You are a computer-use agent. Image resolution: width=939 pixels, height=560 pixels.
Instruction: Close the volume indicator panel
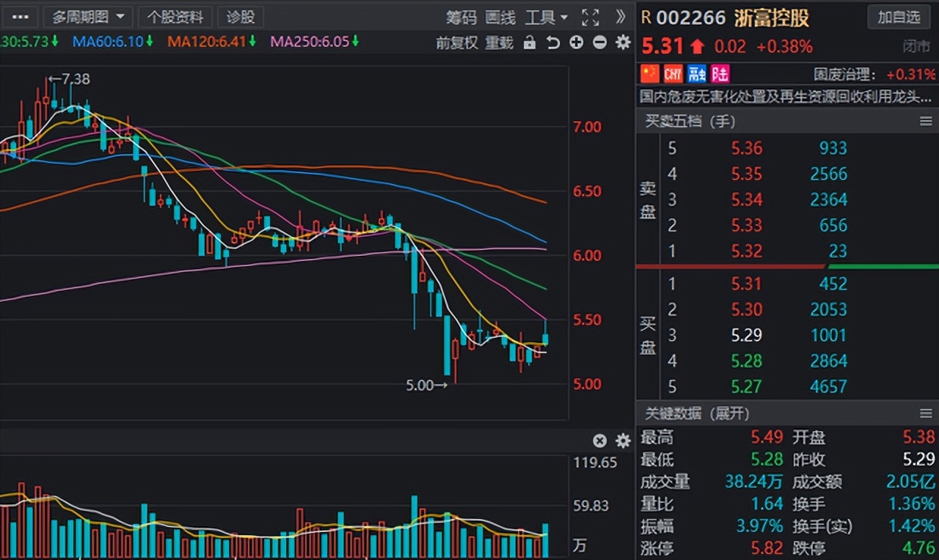click(599, 441)
